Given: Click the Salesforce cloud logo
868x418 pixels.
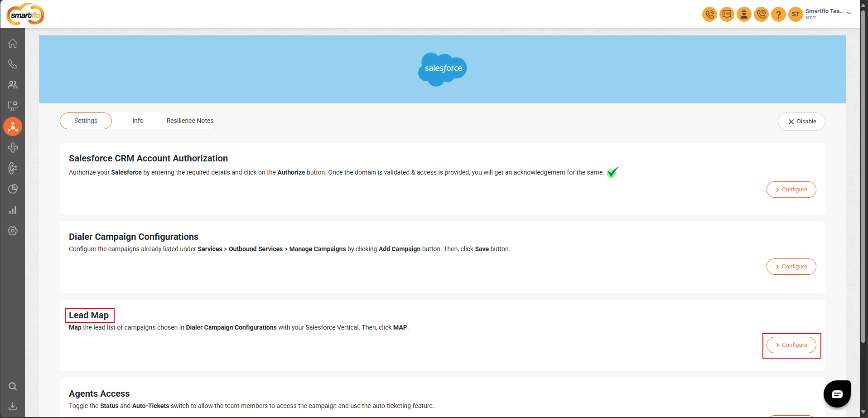Looking at the screenshot, I should pyautogui.click(x=442, y=69).
